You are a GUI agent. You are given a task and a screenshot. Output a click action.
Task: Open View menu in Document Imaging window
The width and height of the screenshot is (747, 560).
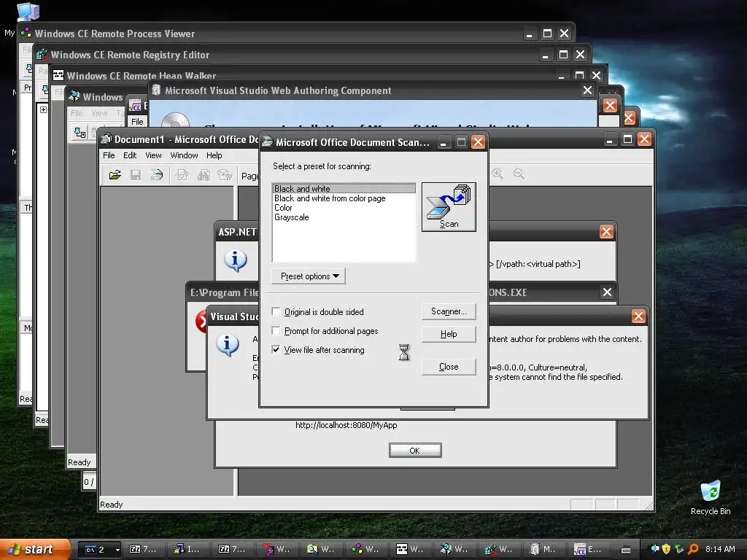tap(153, 155)
